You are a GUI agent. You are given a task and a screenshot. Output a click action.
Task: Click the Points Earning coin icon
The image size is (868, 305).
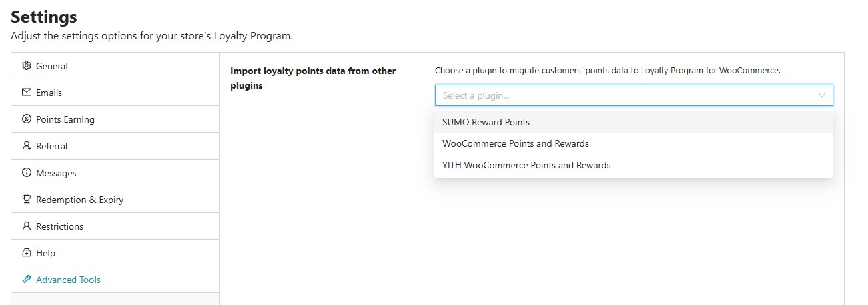click(27, 119)
